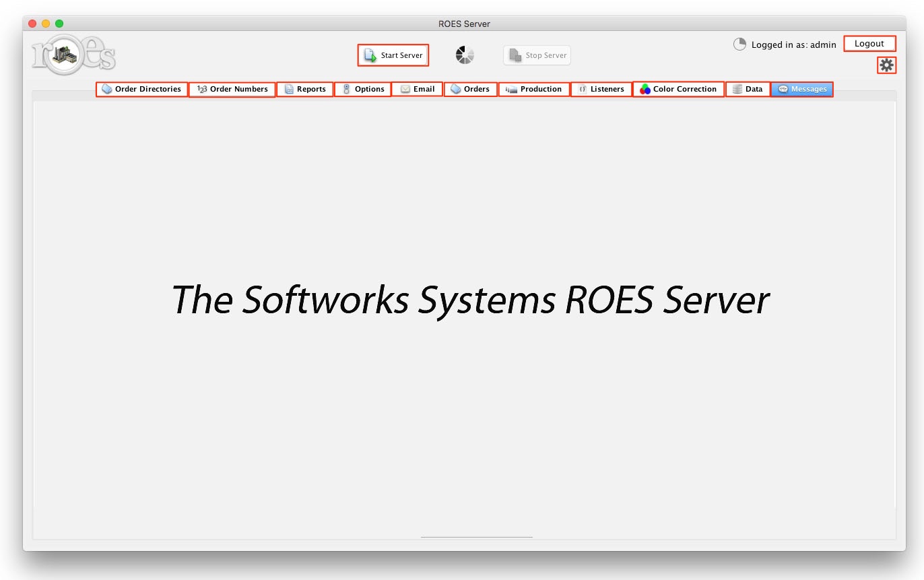Click the spinner wheel icon between server buttons
Image resolution: width=924 pixels, height=580 pixels.
[464, 55]
